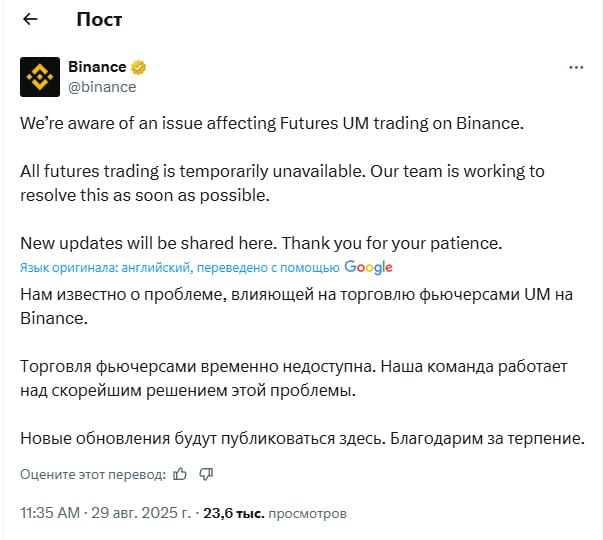Click the "Новые обновления будут публиковаться здесь" line
The width and height of the screenshot is (603, 540).
click(x=300, y=438)
